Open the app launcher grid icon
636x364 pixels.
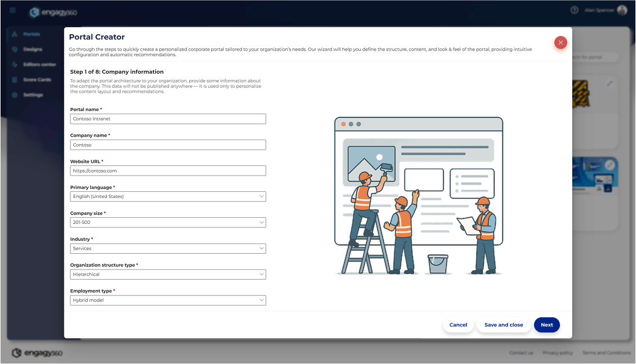pyautogui.click(x=13, y=10)
